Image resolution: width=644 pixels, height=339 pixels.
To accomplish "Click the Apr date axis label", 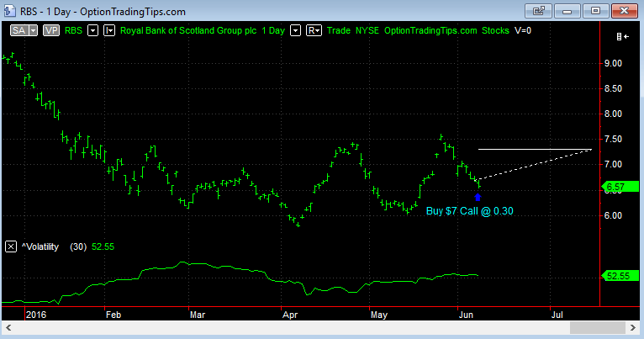I will [290, 315].
